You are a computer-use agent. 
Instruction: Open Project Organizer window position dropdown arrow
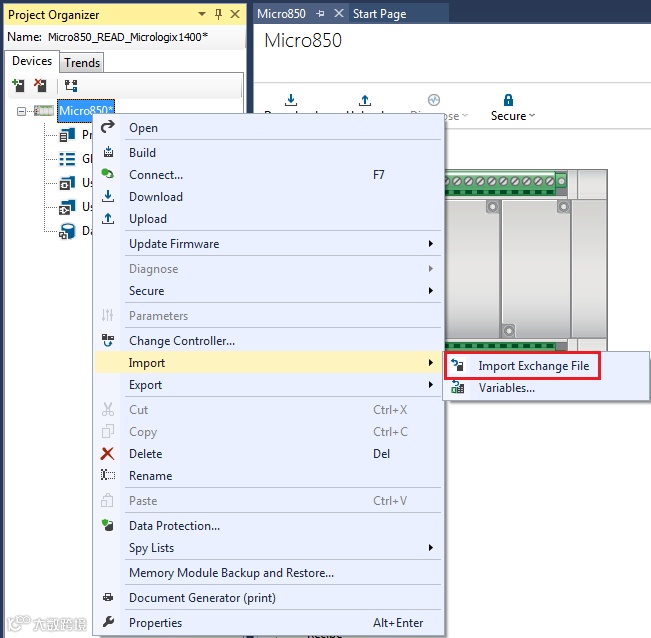202,14
